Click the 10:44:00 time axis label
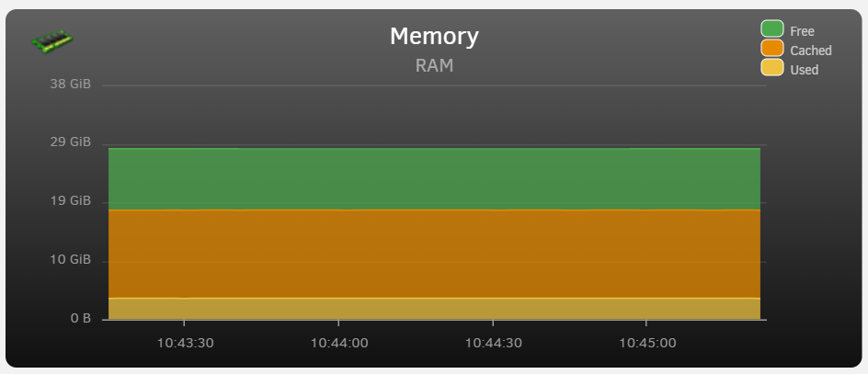 [x=338, y=343]
